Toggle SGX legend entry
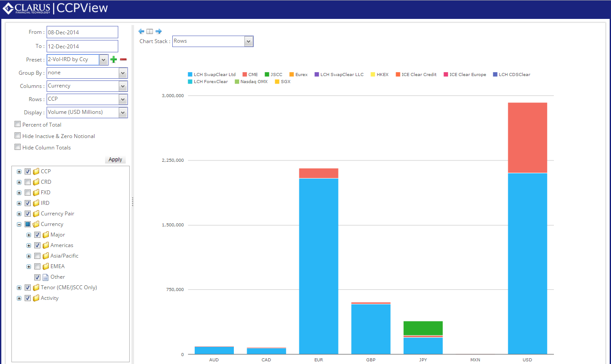This screenshot has width=611, height=364. coord(283,82)
